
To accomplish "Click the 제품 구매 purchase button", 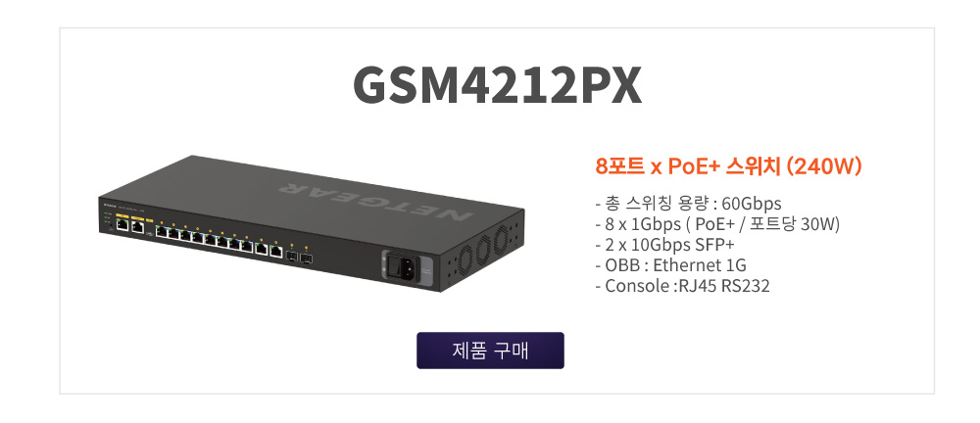I will [490, 351].
